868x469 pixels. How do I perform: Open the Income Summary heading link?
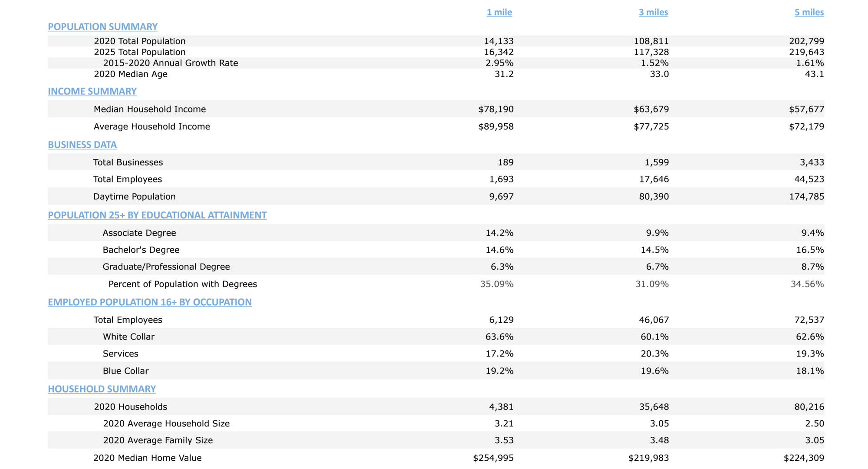(92, 91)
